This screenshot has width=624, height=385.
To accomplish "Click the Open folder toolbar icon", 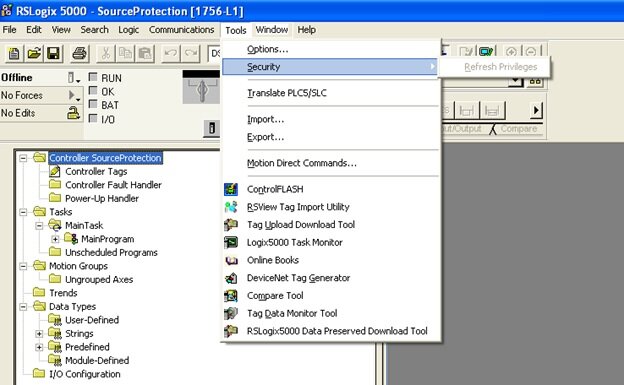I will tap(34, 53).
